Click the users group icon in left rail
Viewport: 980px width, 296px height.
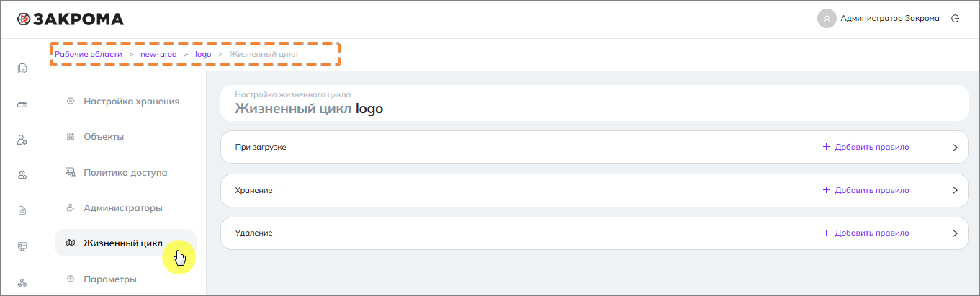(22, 175)
